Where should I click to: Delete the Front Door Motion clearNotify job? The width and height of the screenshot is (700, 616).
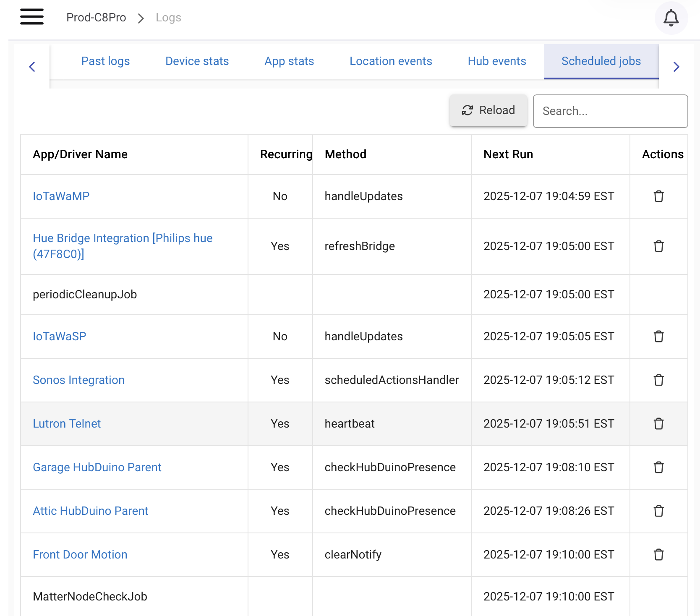(x=658, y=555)
